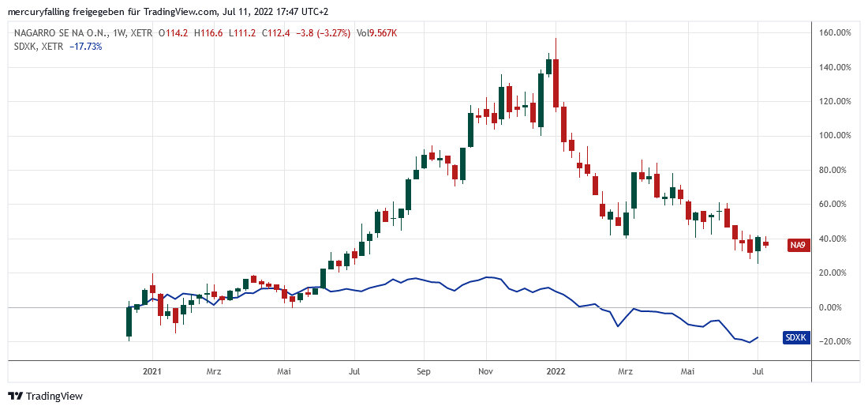
Task: Click the first green candle at chart start
Action: (x=129, y=320)
